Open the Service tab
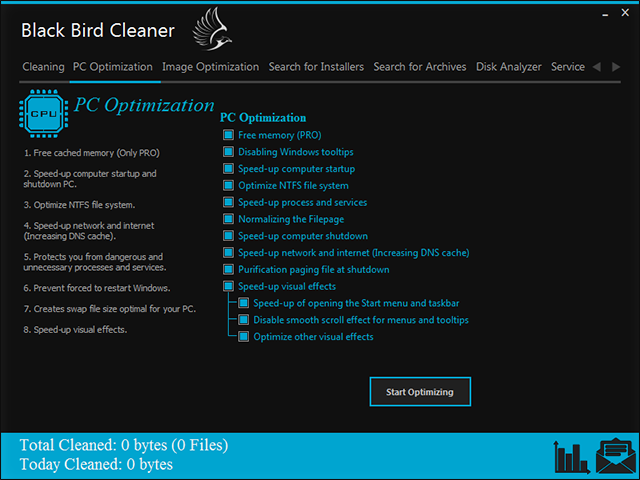Viewport: 640px width, 480px height. (x=568, y=67)
